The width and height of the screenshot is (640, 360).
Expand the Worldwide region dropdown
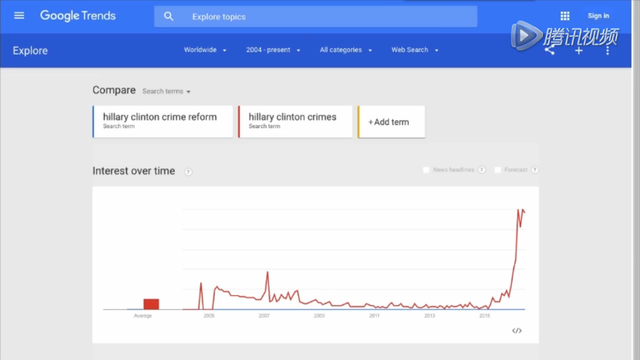point(205,50)
